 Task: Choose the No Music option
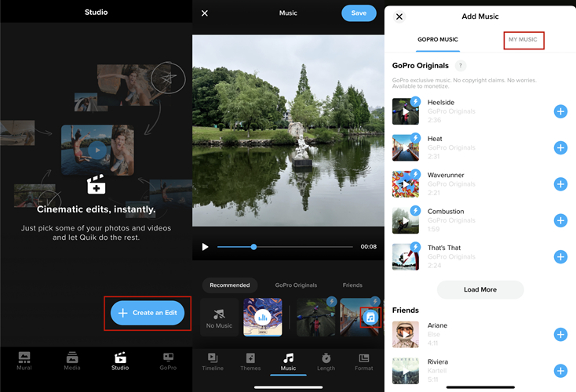click(x=219, y=318)
